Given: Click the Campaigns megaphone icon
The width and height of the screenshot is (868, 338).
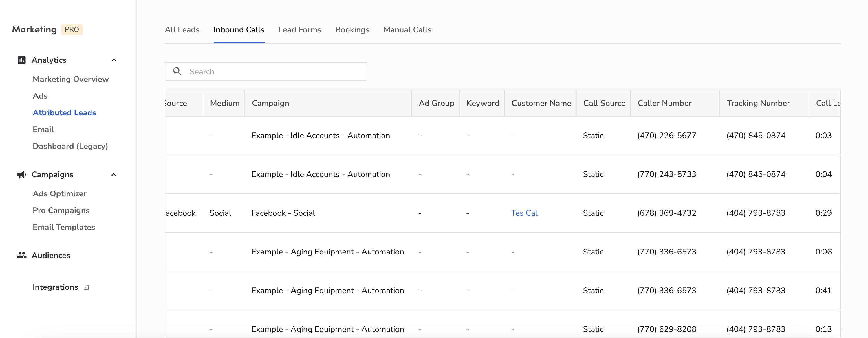Looking at the screenshot, I should pyautogui.click(x=21, y=174).
